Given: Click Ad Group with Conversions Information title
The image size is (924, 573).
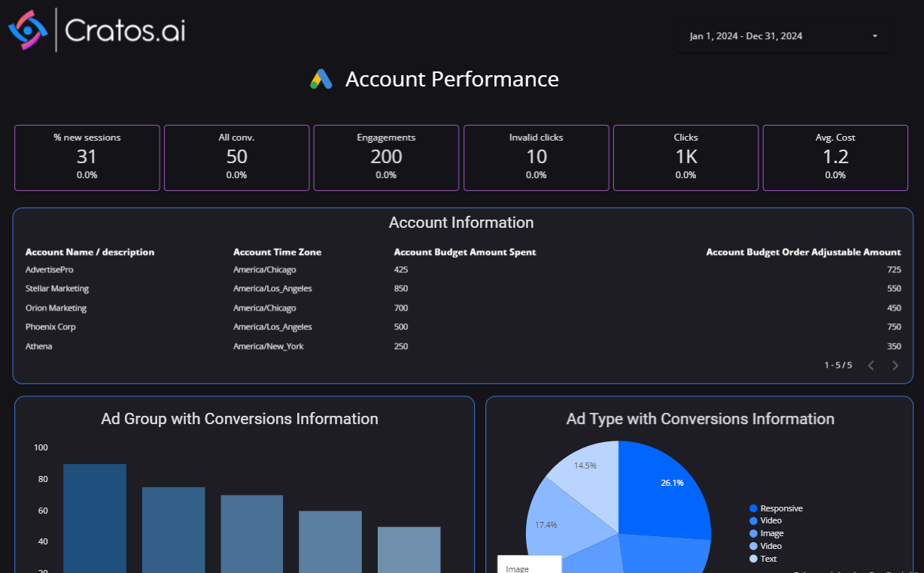Looking at the screenshot, I should 240,419.
